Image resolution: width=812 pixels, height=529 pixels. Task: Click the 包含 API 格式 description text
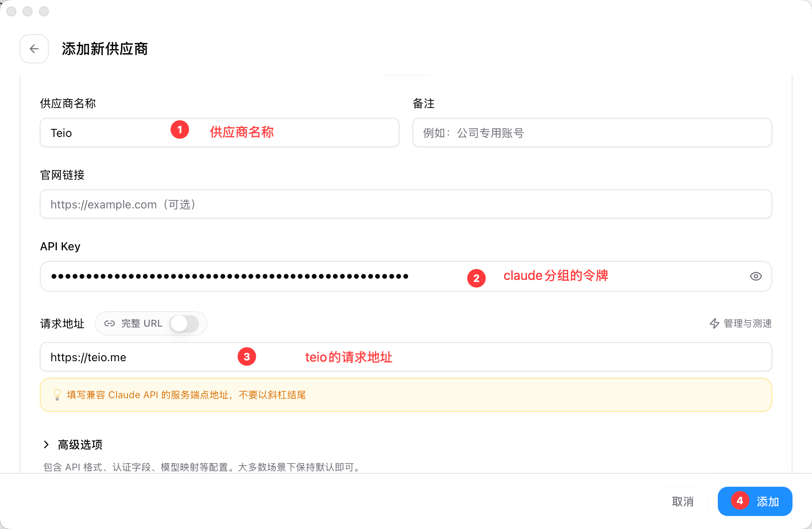[203, 467]
